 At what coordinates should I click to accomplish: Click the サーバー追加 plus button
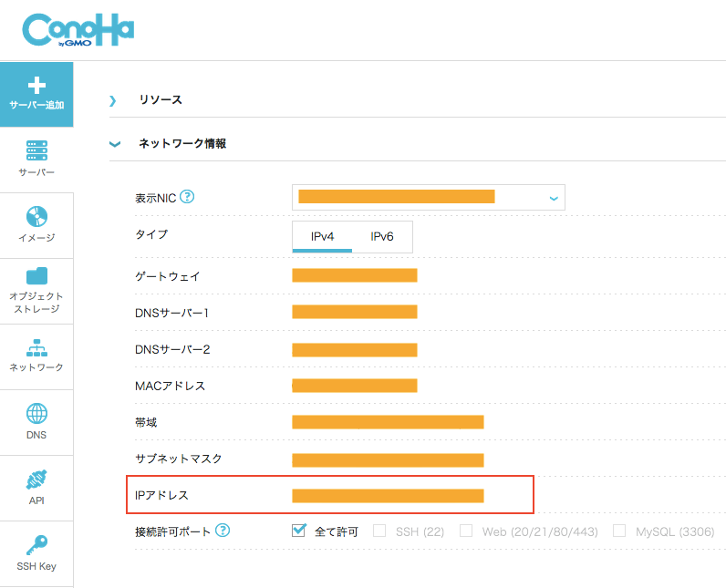click(36, 95)
